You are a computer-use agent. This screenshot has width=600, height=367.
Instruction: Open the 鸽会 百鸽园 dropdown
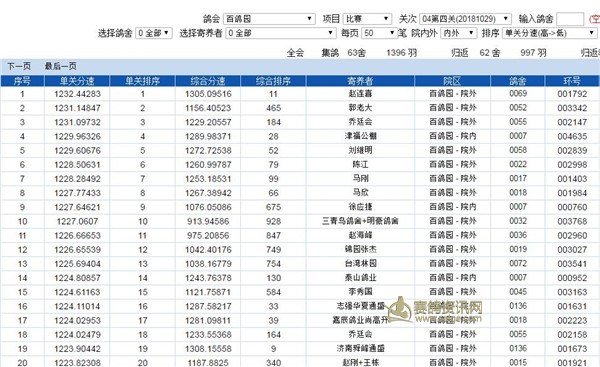click(x=269, y=19)
